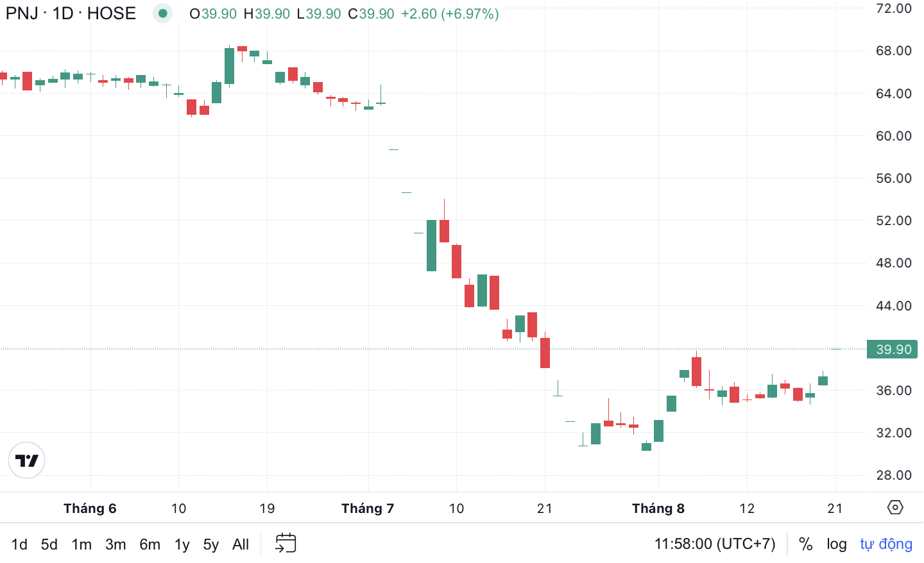Click the green market status dot
The height and width of the screenshot is (563, 924).
pyautogui.click(x=163, y=13)
